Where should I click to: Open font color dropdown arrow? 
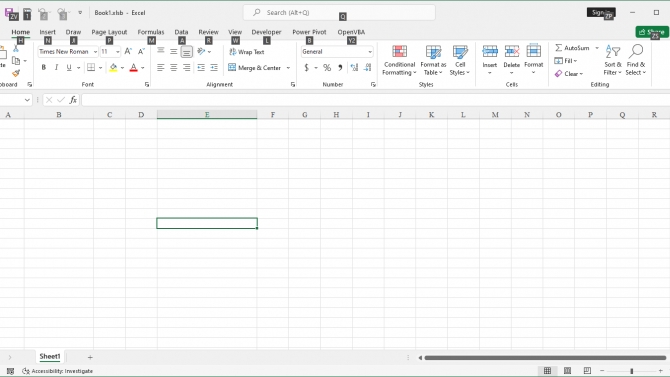(143, 68)
